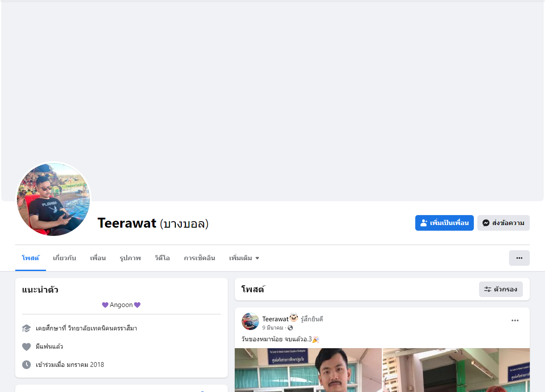The image size is (545, 392).
Task: Click the รู้สึกยินดี feeling text
Action: pos(312,319)
